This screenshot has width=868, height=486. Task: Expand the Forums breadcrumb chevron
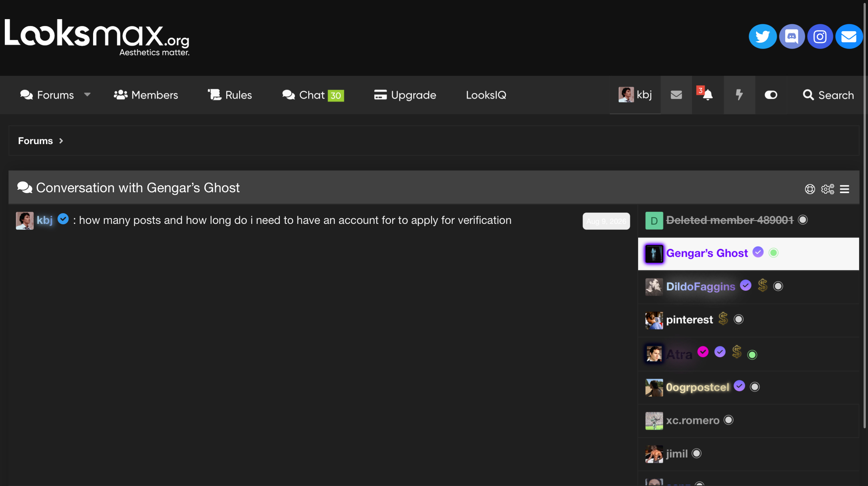point(61,141)
